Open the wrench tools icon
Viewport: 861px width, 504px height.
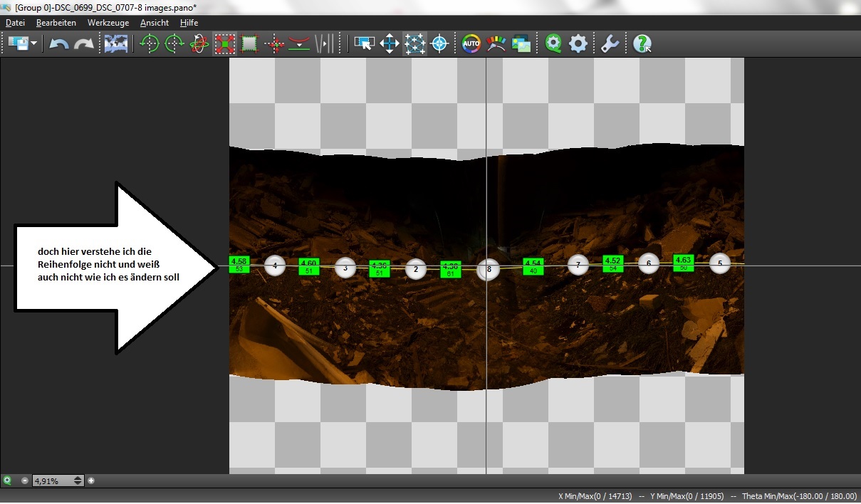(610, 44)
